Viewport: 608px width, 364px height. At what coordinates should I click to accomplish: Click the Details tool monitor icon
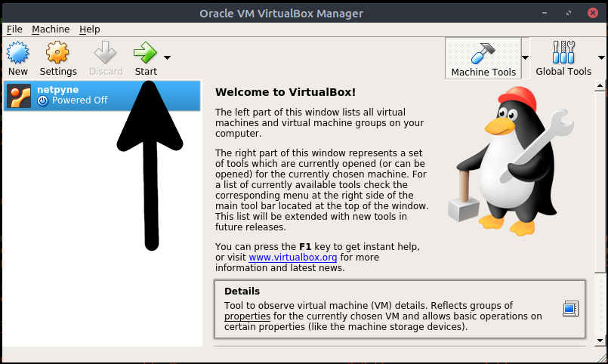coord(570,309)
